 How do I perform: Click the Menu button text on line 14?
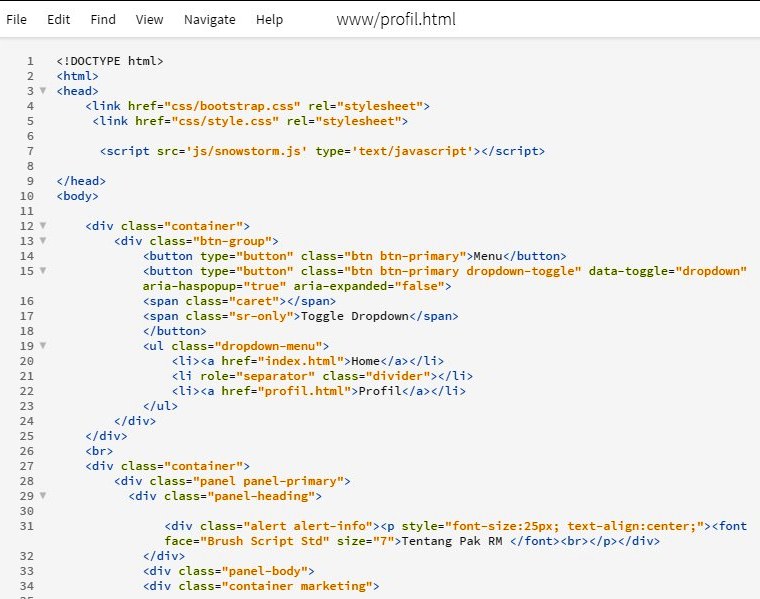[488, 256]
